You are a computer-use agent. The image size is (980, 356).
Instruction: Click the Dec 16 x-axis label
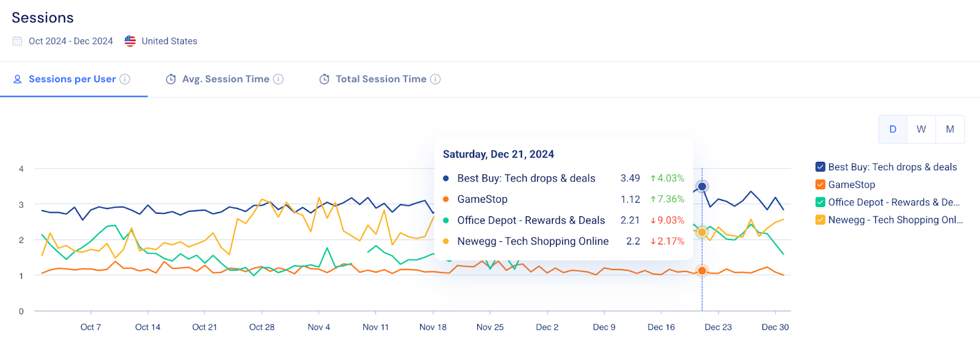(661, 327)
